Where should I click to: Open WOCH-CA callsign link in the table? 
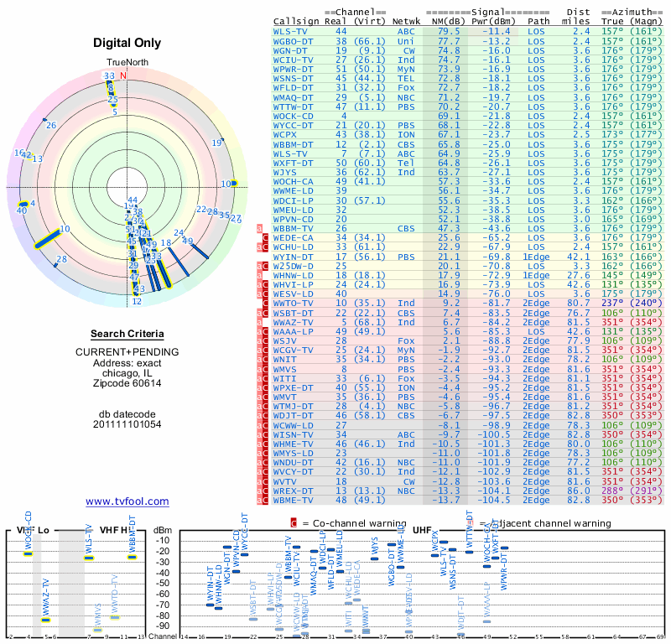[x=293, y=182]
